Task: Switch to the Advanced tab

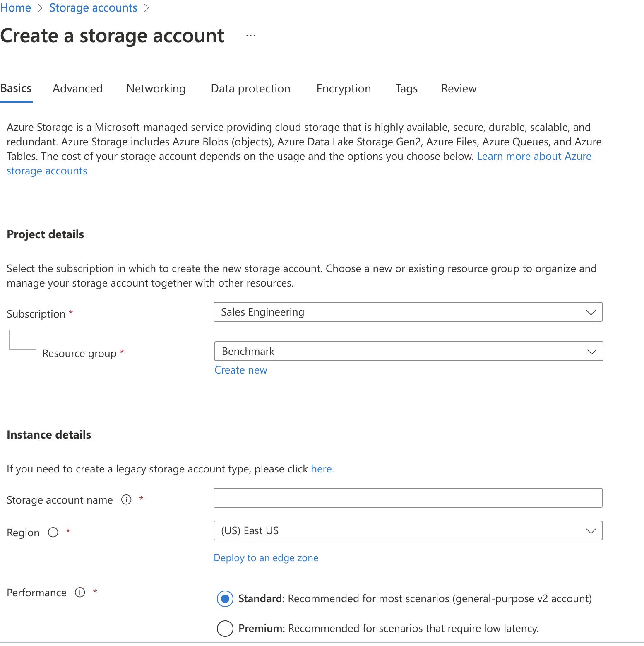Action: [77, 89]
